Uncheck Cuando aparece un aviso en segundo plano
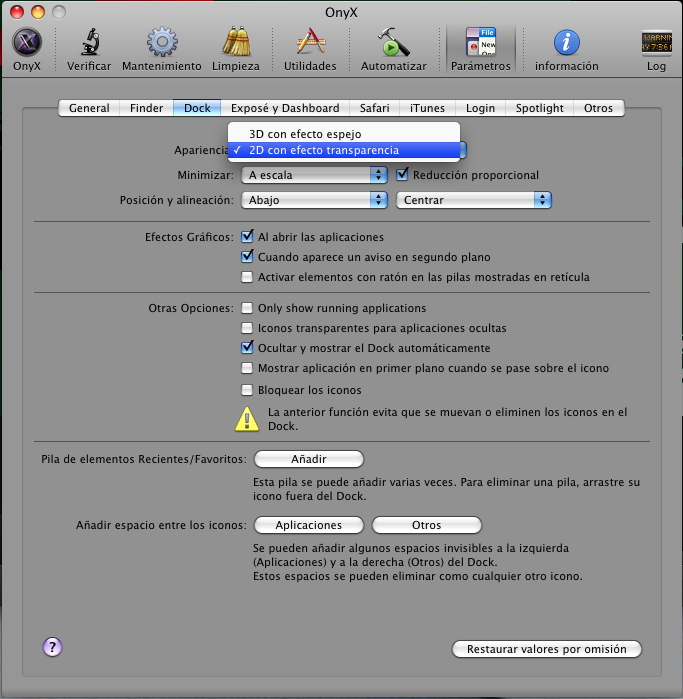The height and width of the screenshot is (699, 683). [x=247, y=256]
